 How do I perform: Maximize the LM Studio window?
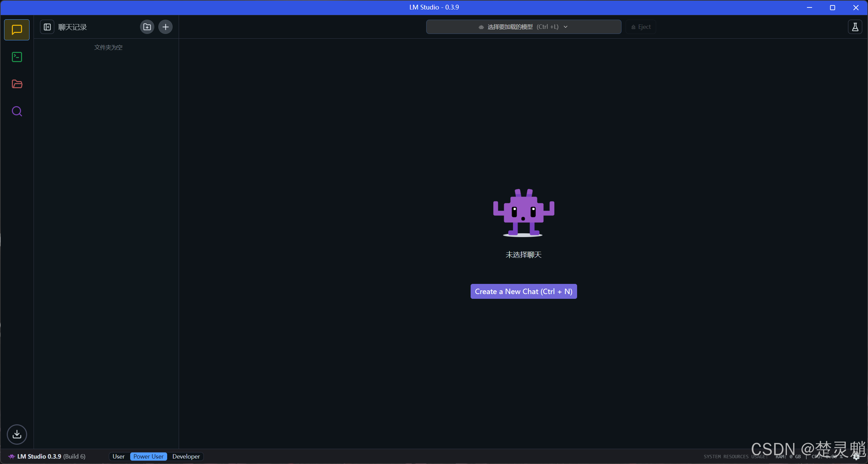(832, 7)
